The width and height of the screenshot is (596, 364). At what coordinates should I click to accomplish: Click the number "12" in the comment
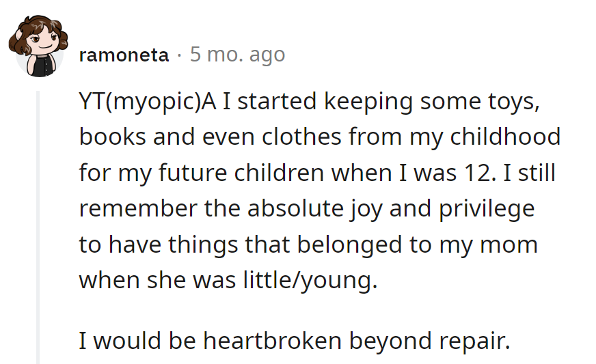tap(477, 173)
